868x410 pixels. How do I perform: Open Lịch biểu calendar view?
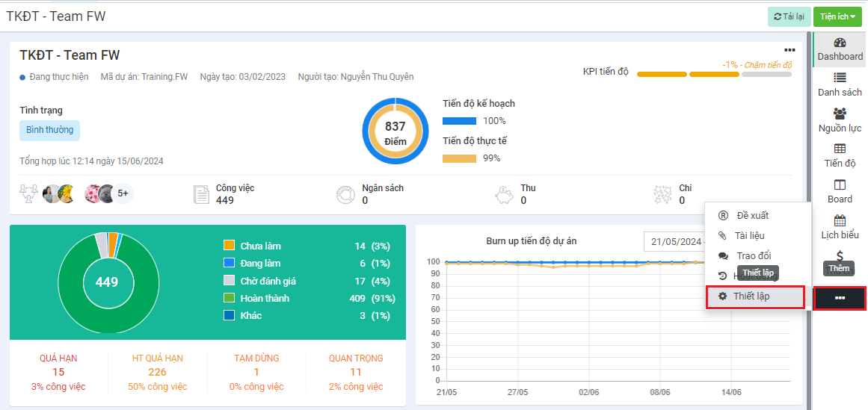pyautogui.click(x=840, y=227)
